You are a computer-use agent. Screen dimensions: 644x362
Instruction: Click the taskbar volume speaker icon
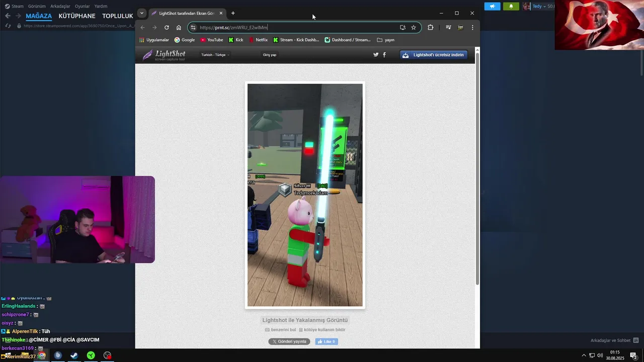tap(600, 355)
